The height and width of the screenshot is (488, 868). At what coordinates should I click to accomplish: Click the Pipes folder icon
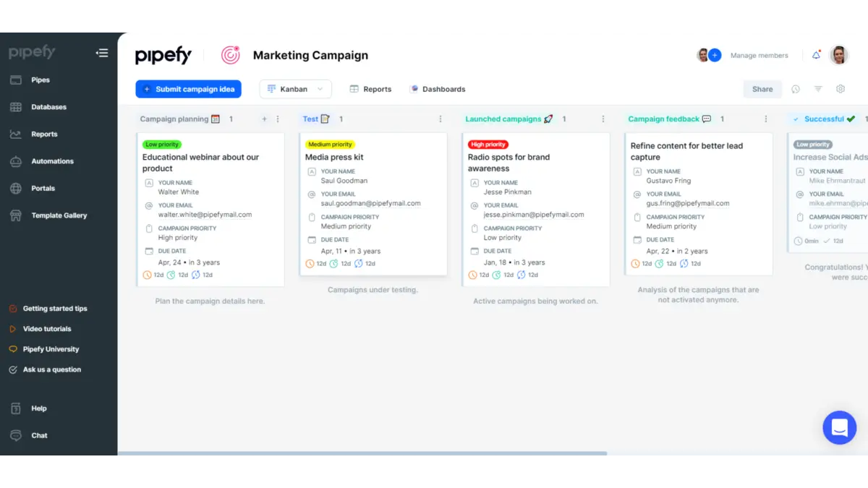point(16,80)
